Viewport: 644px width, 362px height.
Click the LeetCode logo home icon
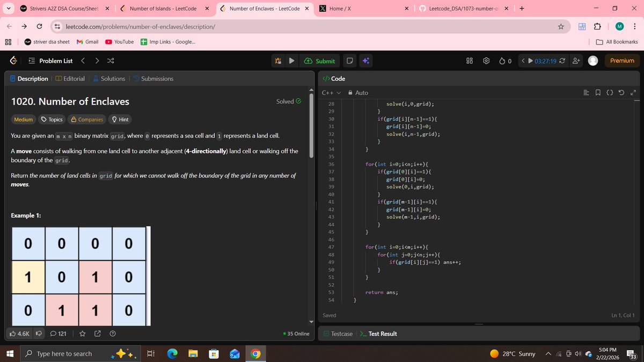[13, 61]
